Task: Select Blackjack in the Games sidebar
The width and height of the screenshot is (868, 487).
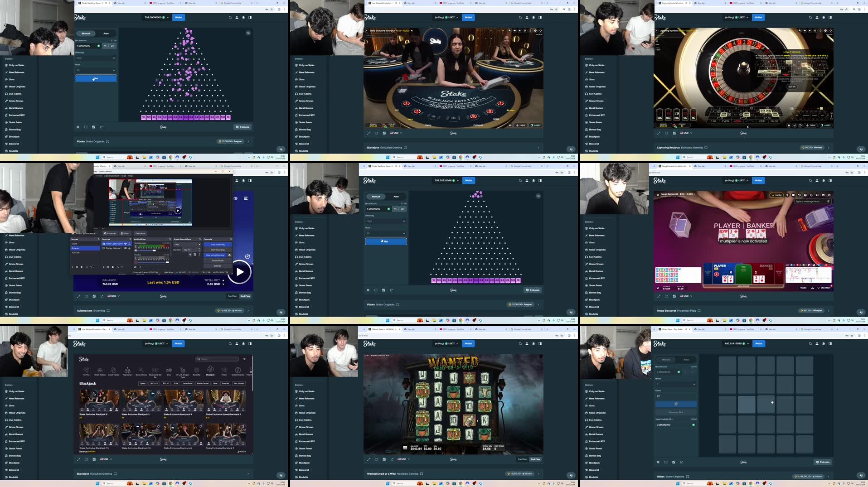Action: point(13,136)
